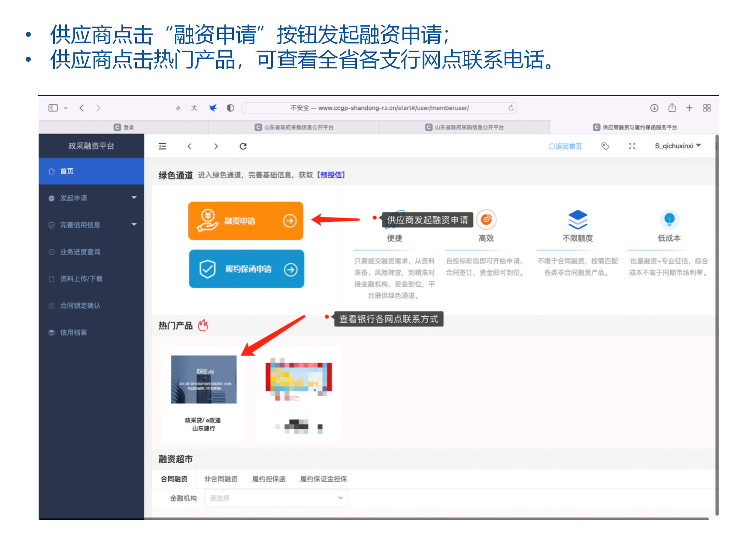Open the 政采贷/e政通 山东建行 product thumbnail

pyautogui.click(x=204, y=379)
